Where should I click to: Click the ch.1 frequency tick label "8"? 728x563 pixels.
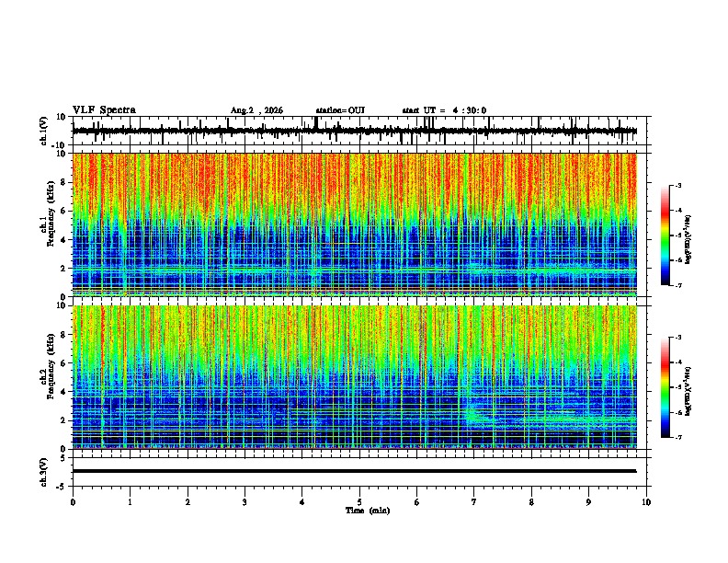click(x=63, y=182)
